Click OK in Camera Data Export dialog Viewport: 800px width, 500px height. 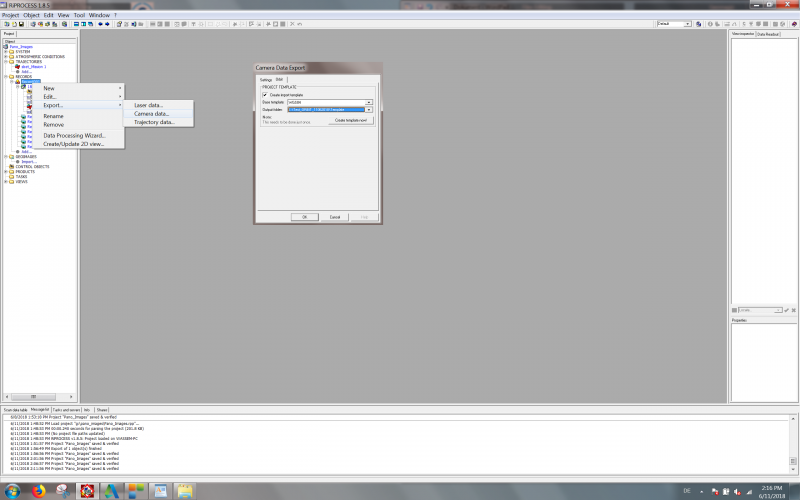point(305,217)
